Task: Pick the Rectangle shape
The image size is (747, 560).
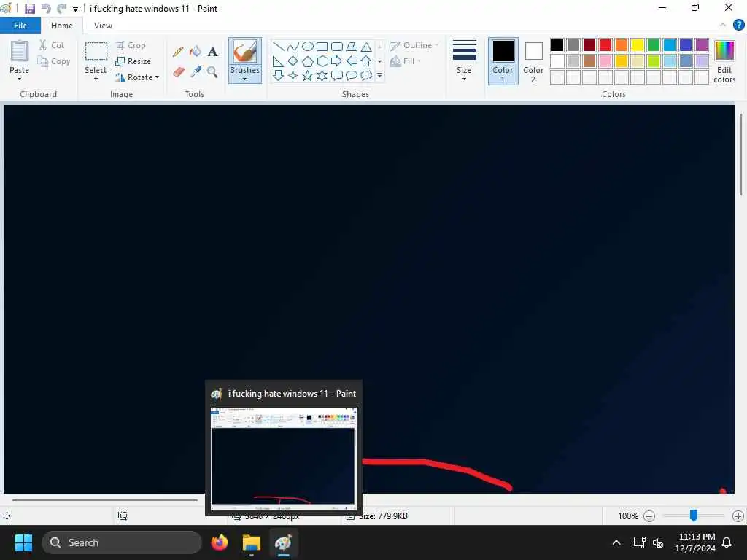Action: [x=322, y=47]
